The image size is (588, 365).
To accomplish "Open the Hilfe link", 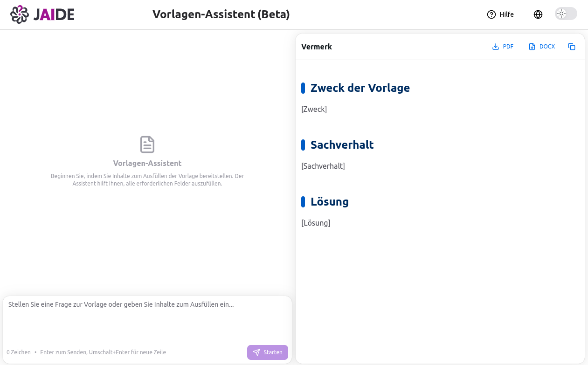I will pyautogui.click(x=506, y=14).
